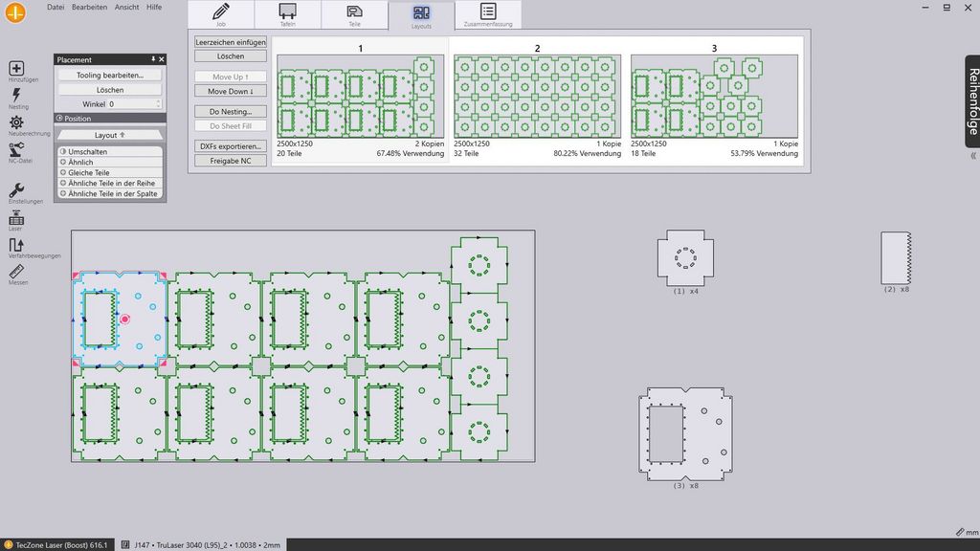Screen dimensions: 980x551
Task: Expand Ähnliche Teile in der Reihe
Action: pos(108,183)
